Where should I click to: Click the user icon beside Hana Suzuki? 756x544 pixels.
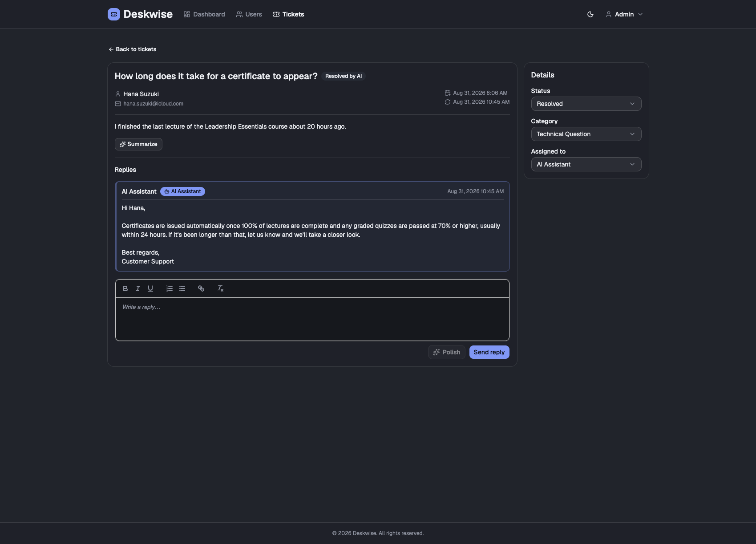click(x=118, y=94)
